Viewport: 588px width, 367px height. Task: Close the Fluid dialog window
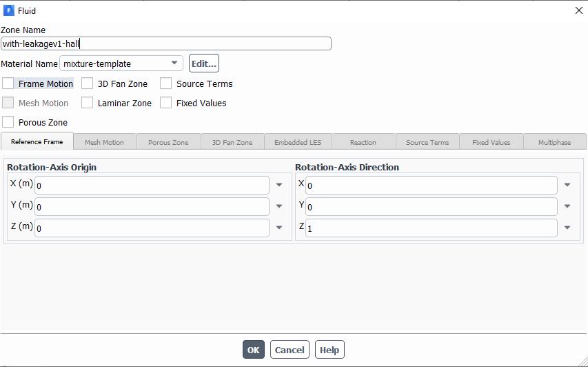578,10
